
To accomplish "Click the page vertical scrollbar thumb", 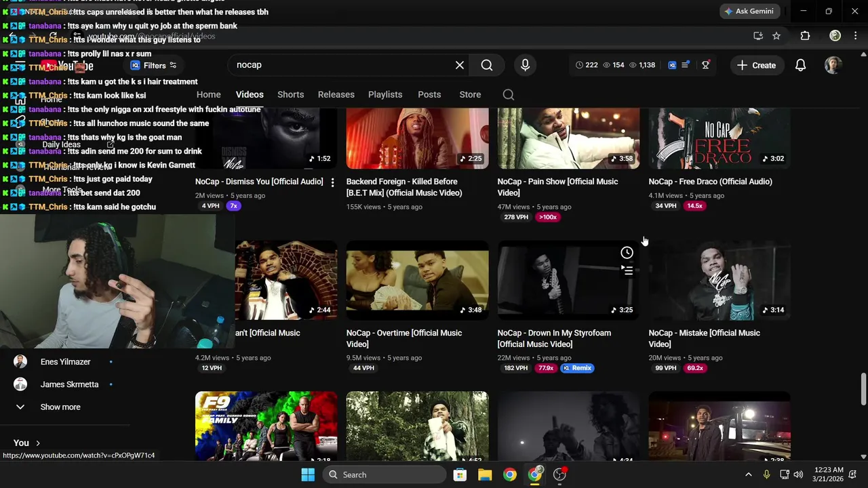I will (x=863, y=388).
